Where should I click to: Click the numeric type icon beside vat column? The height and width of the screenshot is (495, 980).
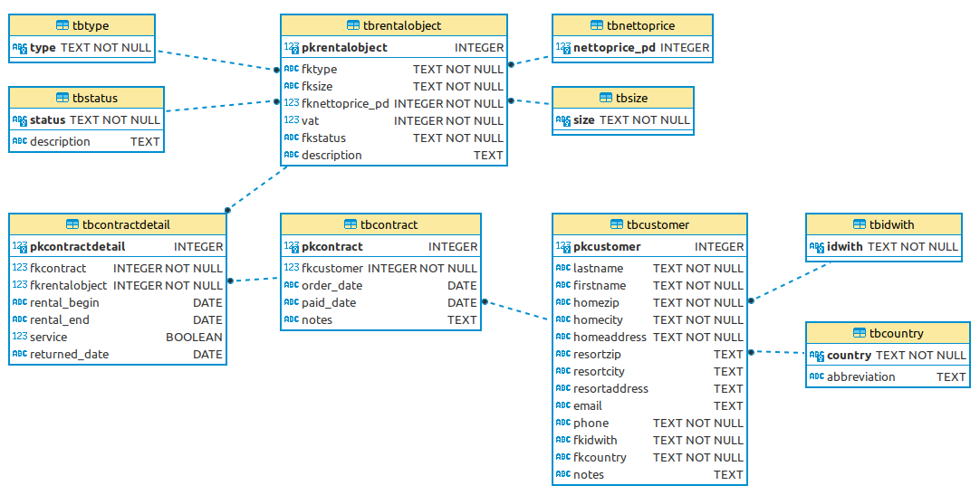point(291,120)
